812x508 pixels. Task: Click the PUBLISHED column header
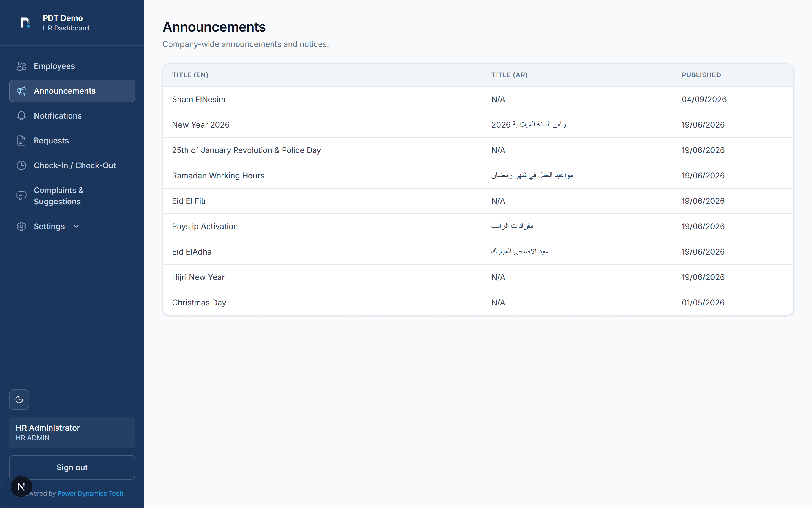701,75
